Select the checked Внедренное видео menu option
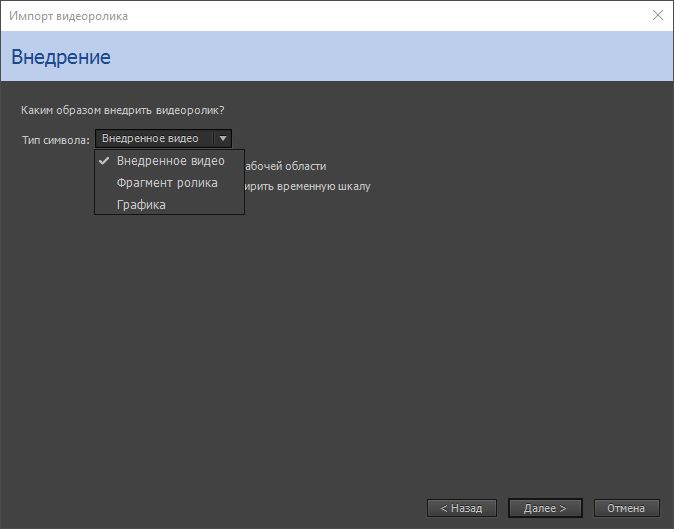 169,161
